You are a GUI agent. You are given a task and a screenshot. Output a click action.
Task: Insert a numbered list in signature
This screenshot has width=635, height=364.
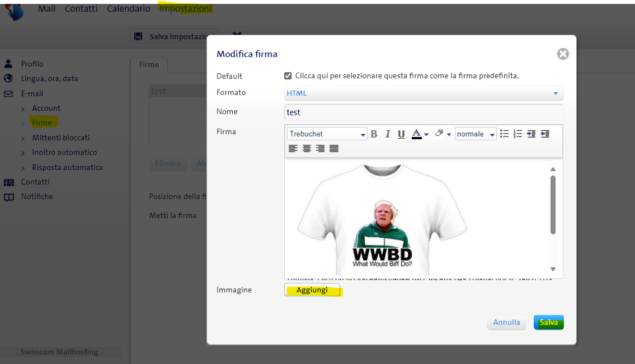pos(518,134)
